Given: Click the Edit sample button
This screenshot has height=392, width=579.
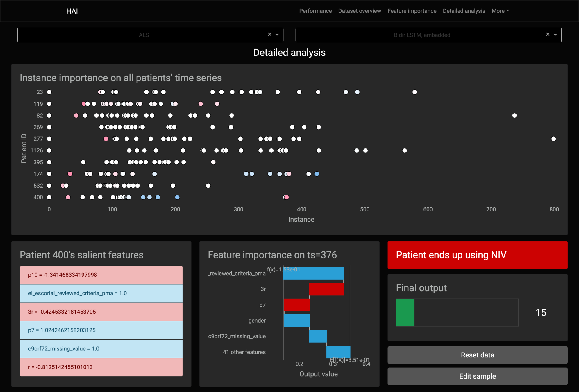Looking at the screenshot, I should click(477, 376).
